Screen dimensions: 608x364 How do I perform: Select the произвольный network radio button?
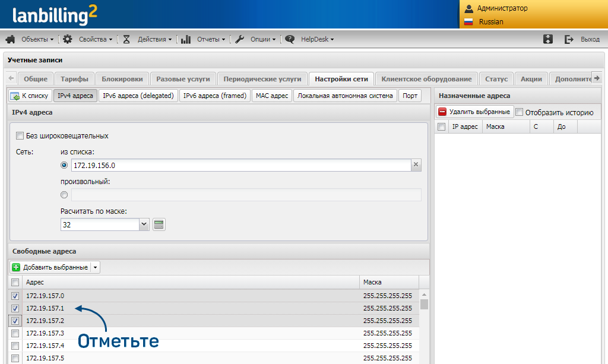click(64, 195)
